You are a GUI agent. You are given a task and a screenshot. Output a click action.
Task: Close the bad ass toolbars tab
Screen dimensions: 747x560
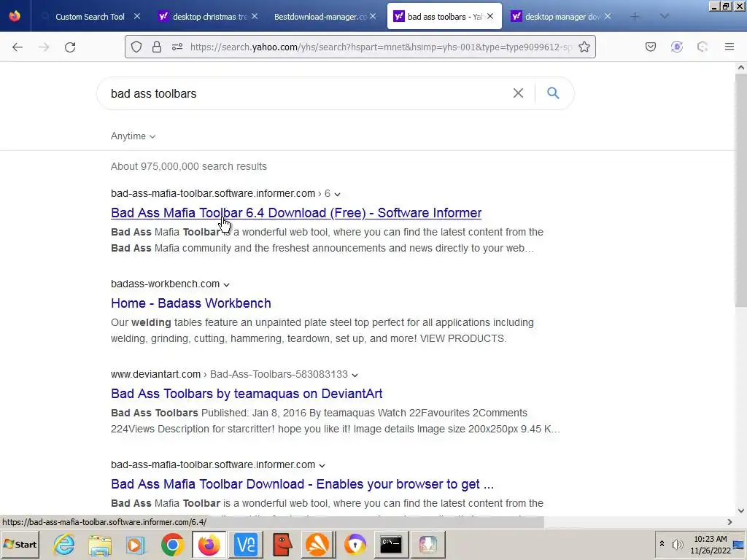(x=490, y=16)
